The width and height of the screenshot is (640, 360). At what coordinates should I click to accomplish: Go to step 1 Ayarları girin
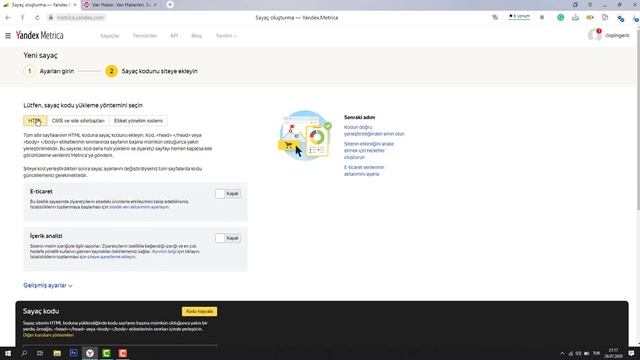coord(49,71)
